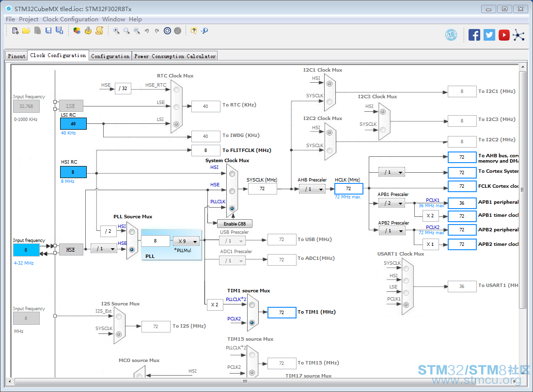Open the Project menu
The width and height of the screenshot is (533, 392).
29,19
